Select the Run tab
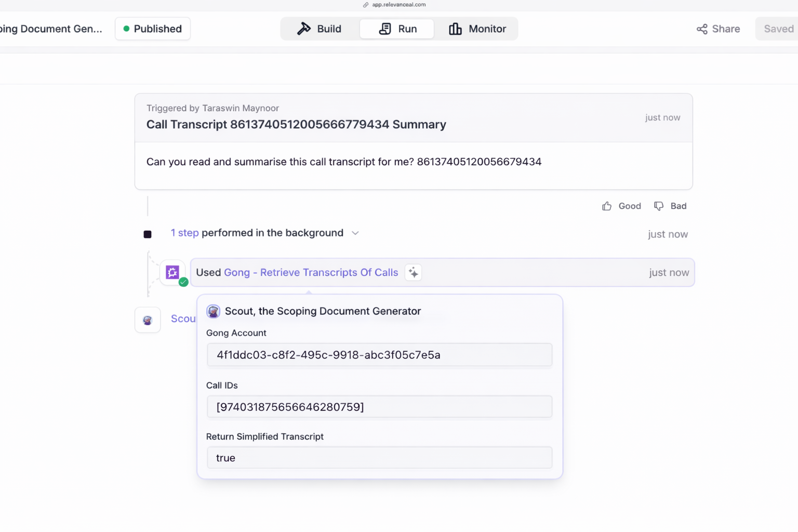This screenshot has height=532, width=798. [397, 29]
